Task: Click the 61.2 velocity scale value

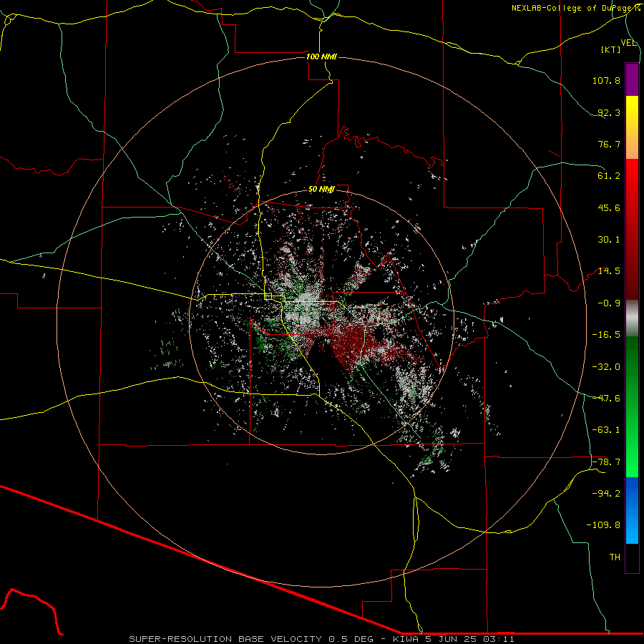Action: 609,176
